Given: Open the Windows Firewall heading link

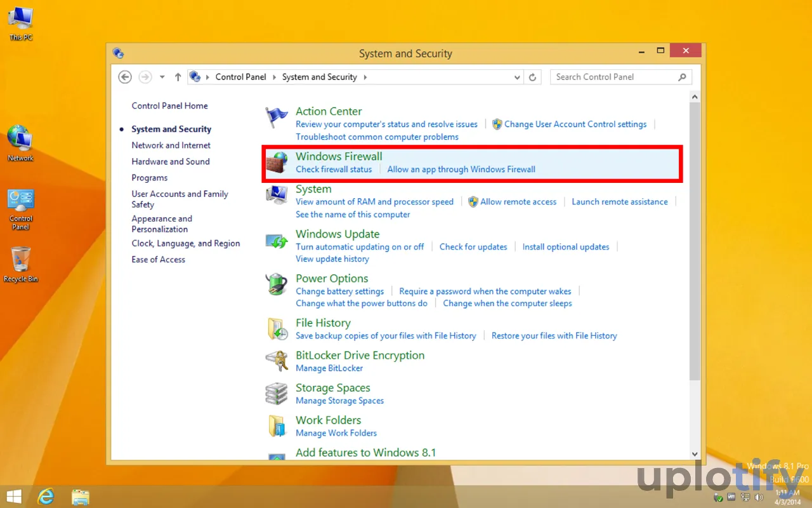Looking at the screenshot, I should click(339, 156).
